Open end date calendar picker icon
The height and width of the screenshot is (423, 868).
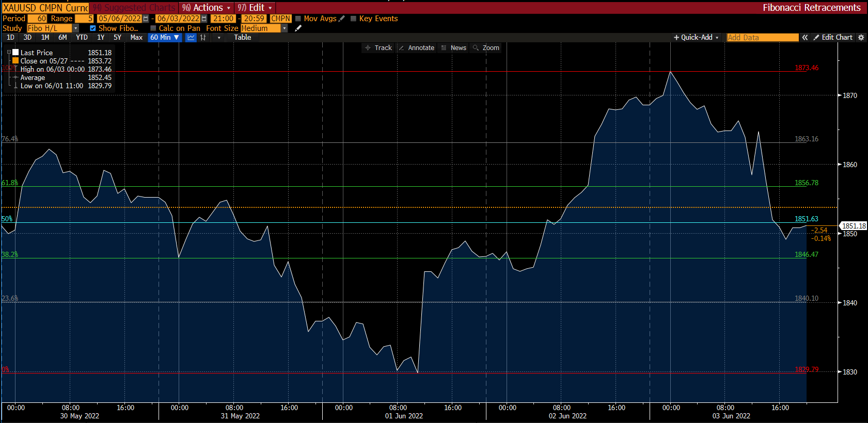[x=204, y=19]
